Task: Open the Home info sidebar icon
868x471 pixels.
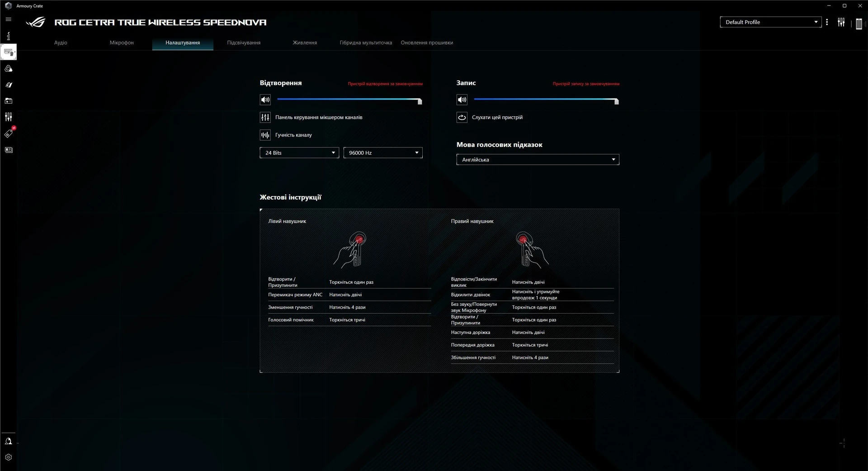Action: tap(8, 36)
